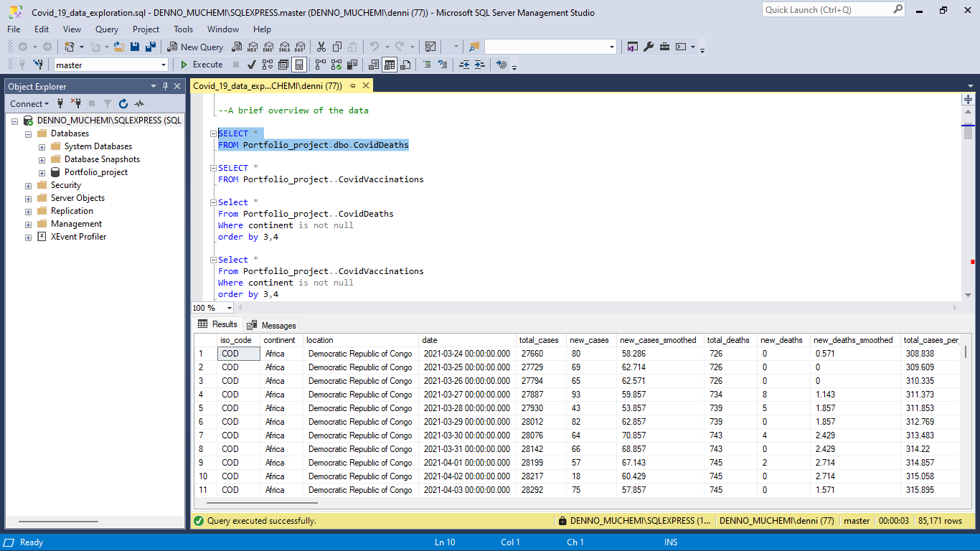This screenshot has height=551, width=980.
Task: Open the File menu
Action: point(14,29)
